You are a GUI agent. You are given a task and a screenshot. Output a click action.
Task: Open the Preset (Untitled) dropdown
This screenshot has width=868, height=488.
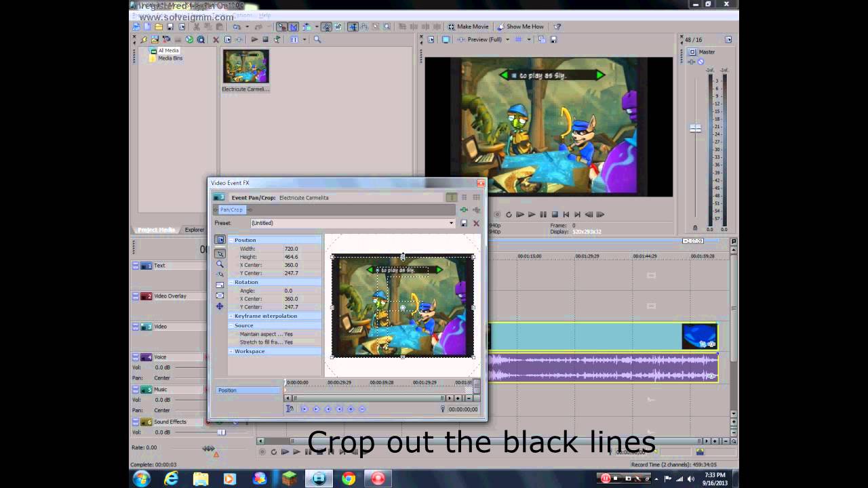coord(352,223)
